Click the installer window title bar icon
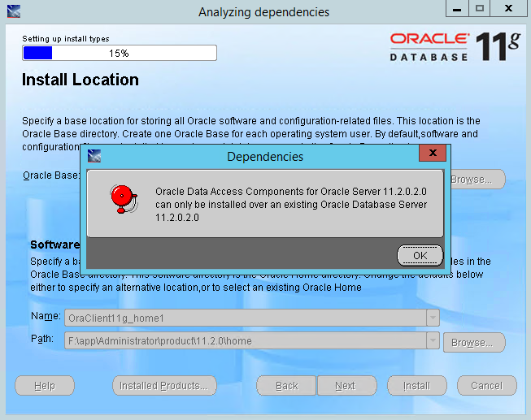Screen dimensions: 531x420 pyautogui.click(x=14, y=11)
